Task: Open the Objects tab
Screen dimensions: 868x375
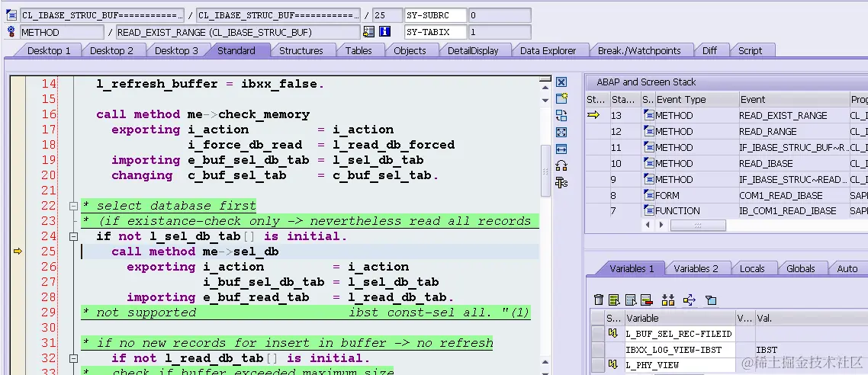Action: coord(410,50)
